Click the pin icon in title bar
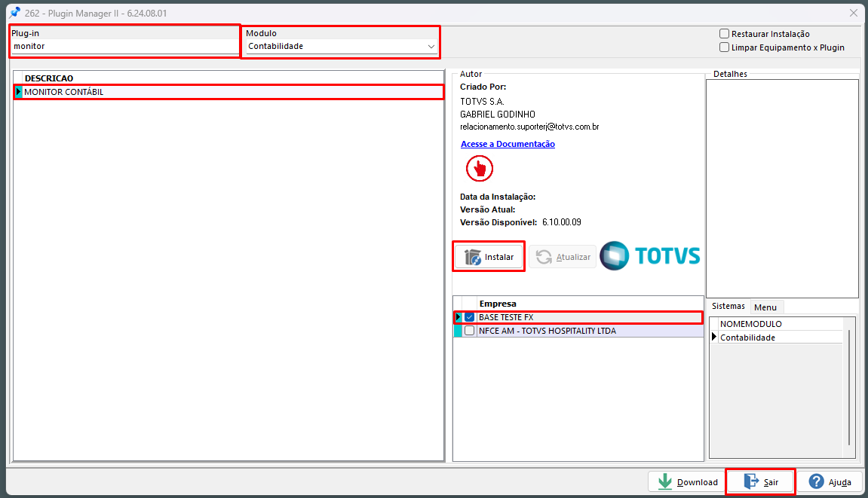The width and height of the screenshot is (868, 498). click(14, 13)
